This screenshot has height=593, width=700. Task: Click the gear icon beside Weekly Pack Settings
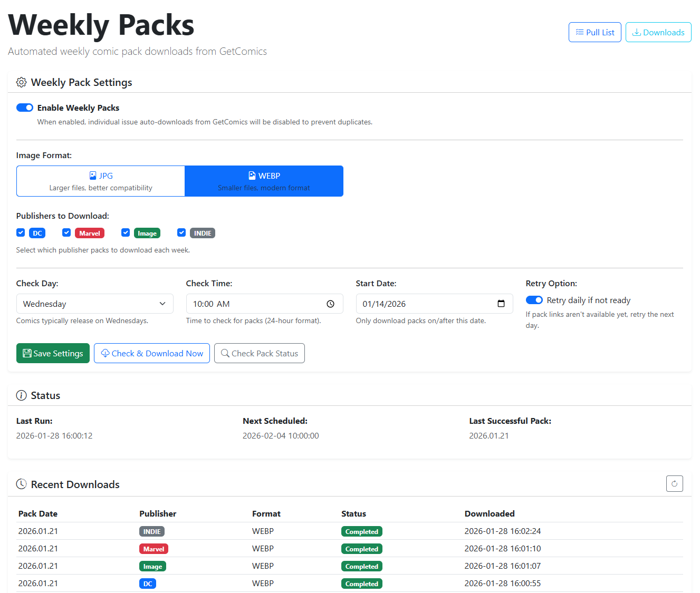(x=21, y=82)
